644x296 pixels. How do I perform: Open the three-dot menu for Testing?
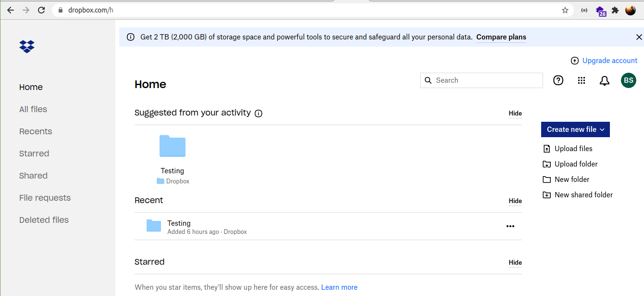click(510, 226)
